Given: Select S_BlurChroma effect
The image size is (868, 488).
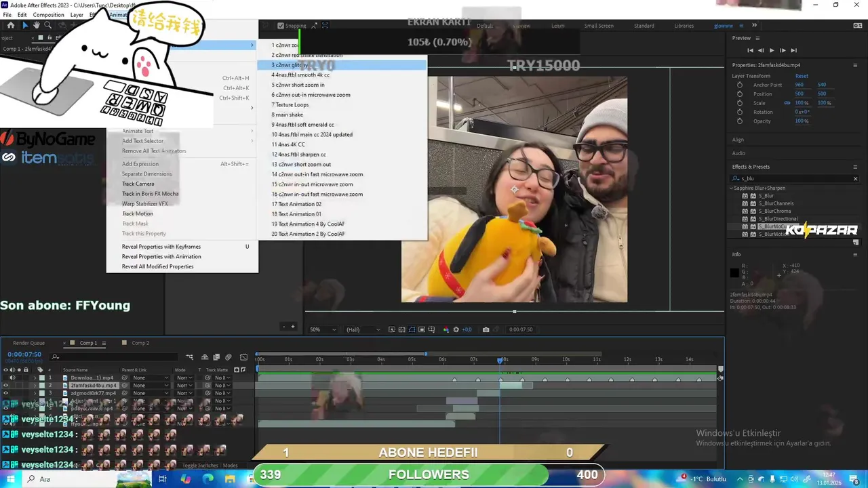Looking at the screenshot, I should pyautogui.click(x=774, y=211).
